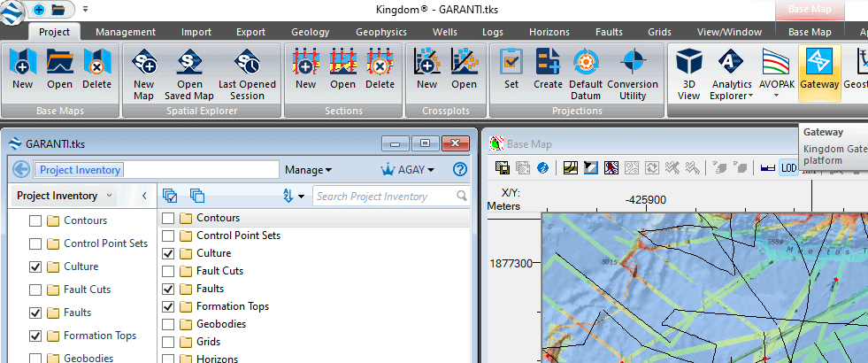This screenshot has height=363, width=868.
Task: Enable the Control Point Sets checkbox in list
Action: pyautogui.click(x=168, y=236)
